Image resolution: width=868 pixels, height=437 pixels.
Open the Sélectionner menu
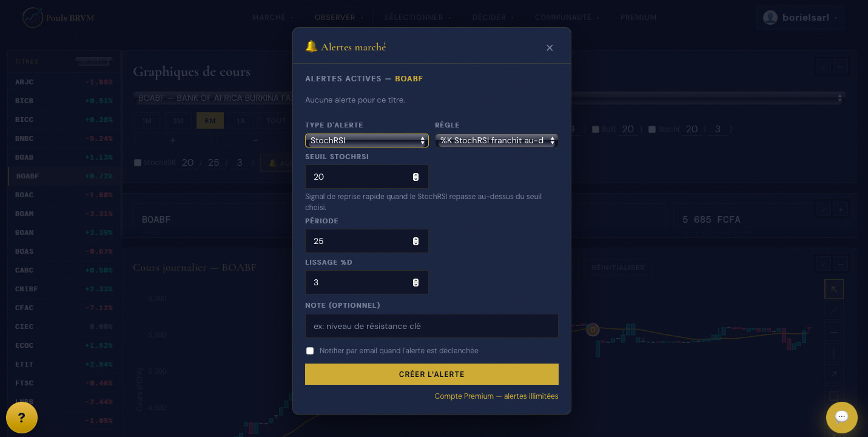point(418,18)
